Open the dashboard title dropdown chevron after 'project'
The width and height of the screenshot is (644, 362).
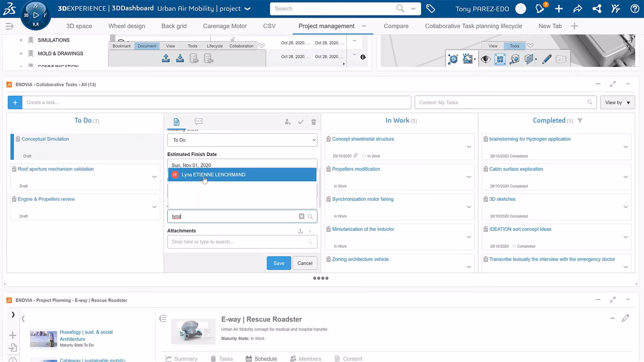pos(248,9)
